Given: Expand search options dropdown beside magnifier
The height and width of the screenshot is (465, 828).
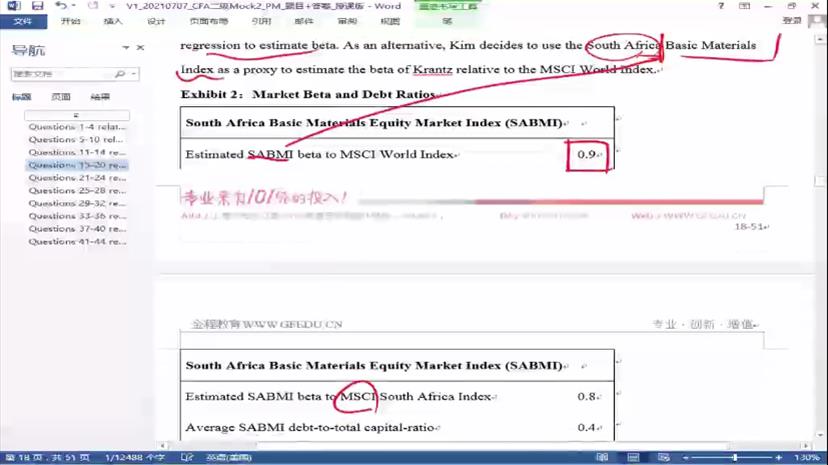Looking at the screenshot, I should [134, 74].
